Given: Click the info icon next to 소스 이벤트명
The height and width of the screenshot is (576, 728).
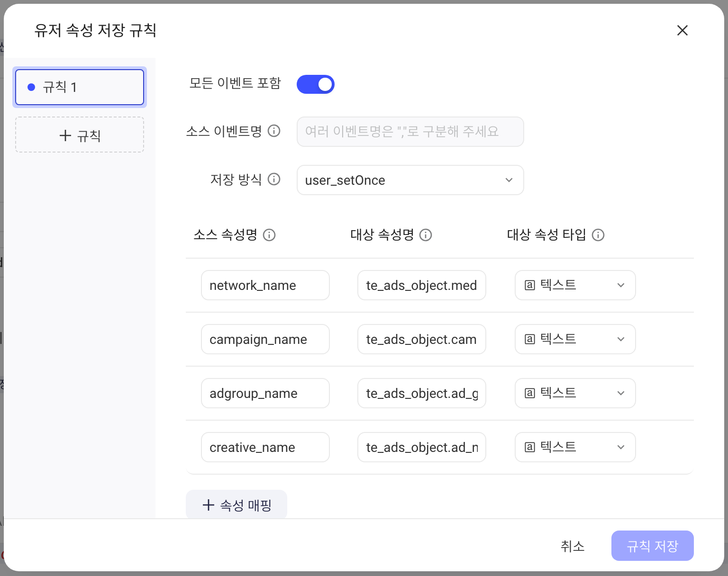Looking at the screenshot, I should pos(274,131).
